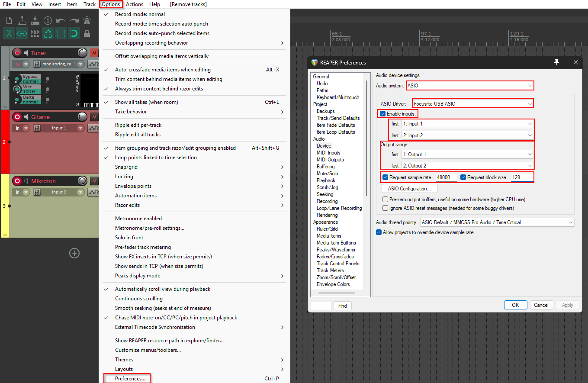Select MIDI Inputs in the Preferences tree
Image resolution: width=588 pixels, height=383 pixels.
click(x=328, y=153)
